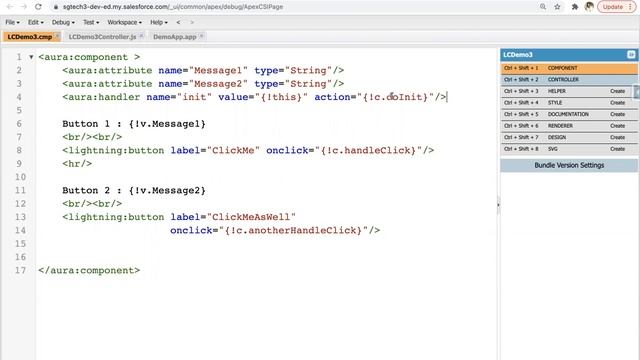Click the handleClick text on line 8
This screenshot has width=640, height=360.
(x=377, y=150)
